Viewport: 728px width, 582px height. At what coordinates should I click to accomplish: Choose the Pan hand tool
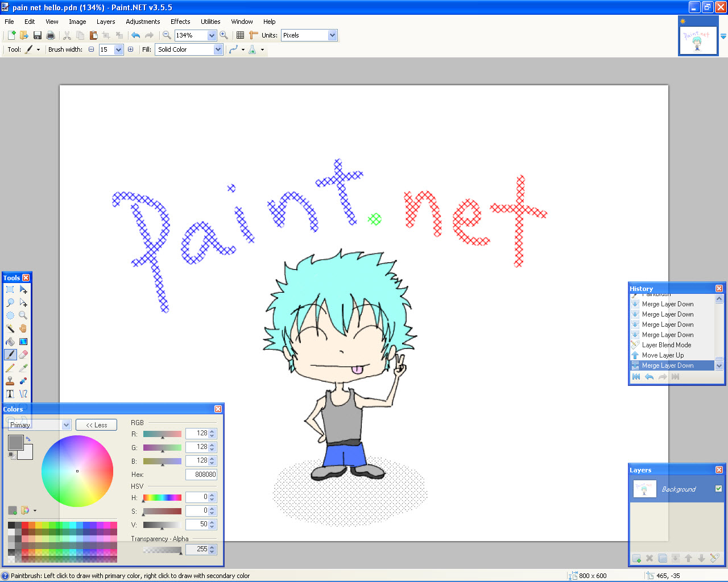pyautogui.click(x=23, y=328)
